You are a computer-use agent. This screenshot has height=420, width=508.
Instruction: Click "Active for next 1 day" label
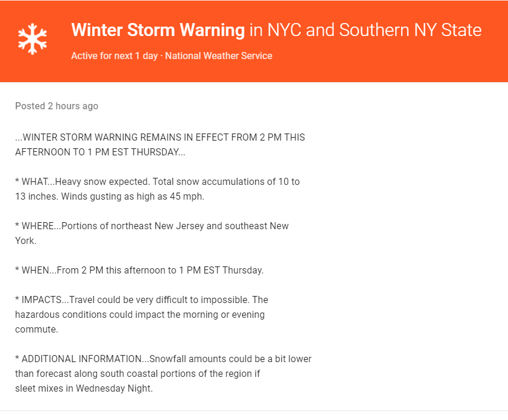click(x=114, y=56)
